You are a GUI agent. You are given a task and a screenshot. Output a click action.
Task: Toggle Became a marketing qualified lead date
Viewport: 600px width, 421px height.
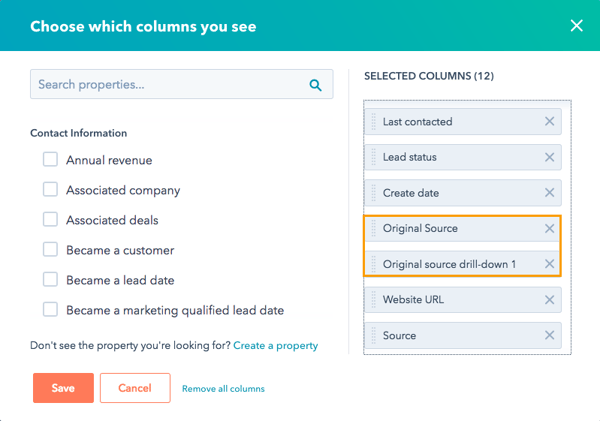pos(50,310)
